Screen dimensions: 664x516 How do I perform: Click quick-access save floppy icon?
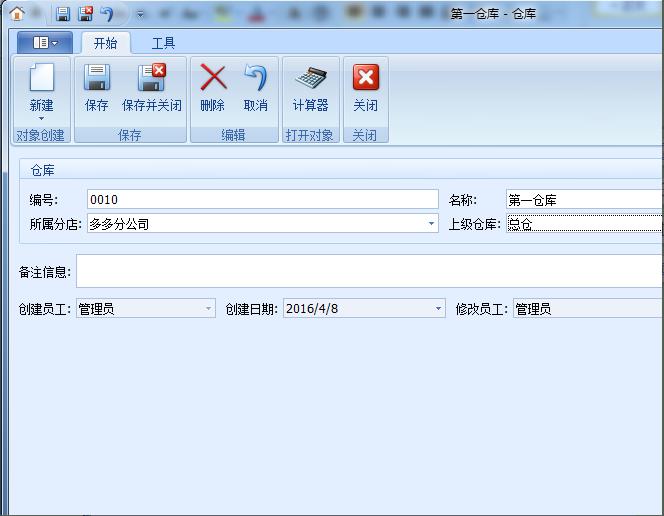pos(63,14)
